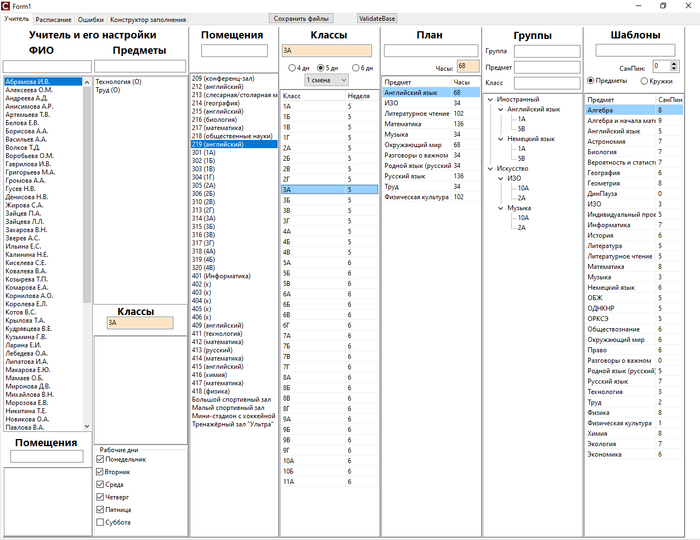Click the Предметы filter field under teacher settings
700x540 pixels.
[140, 66]
